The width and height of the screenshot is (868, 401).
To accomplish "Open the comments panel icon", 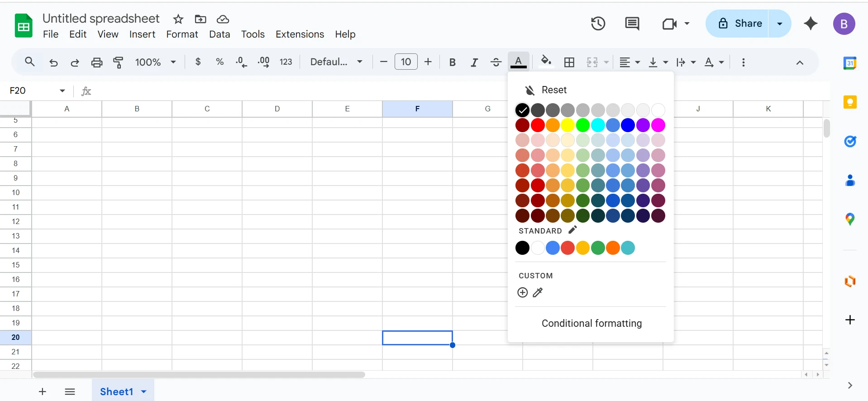I will pos(632,24).
